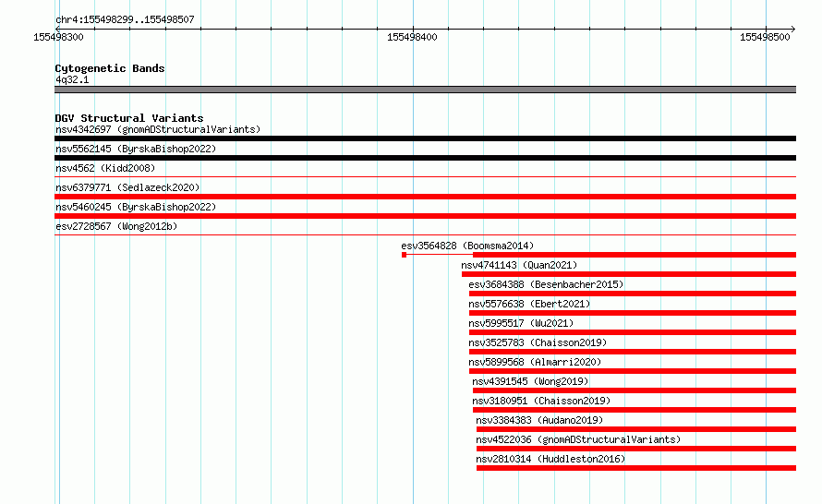Click the ruler's right arrow end

pyautogui.click(x=793, y=29)
